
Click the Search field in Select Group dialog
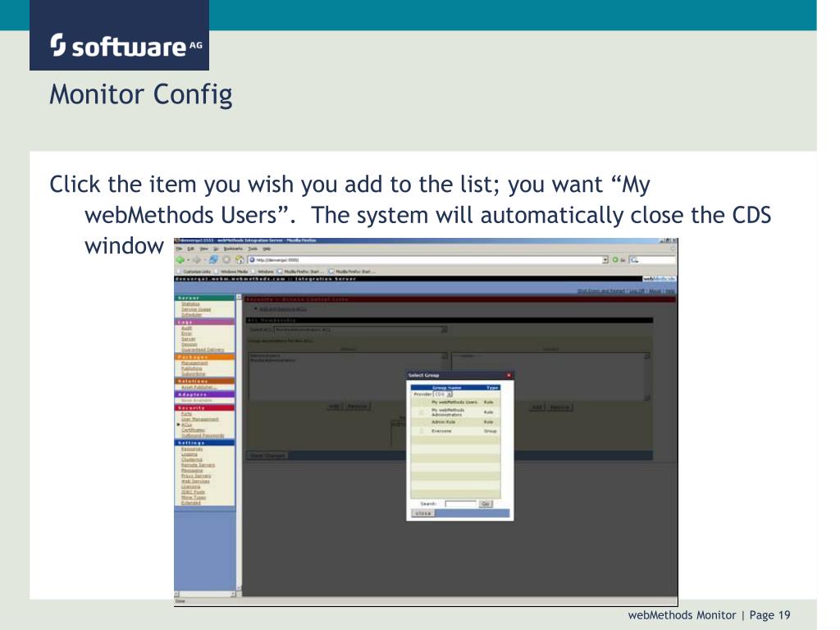pos(460,504)
